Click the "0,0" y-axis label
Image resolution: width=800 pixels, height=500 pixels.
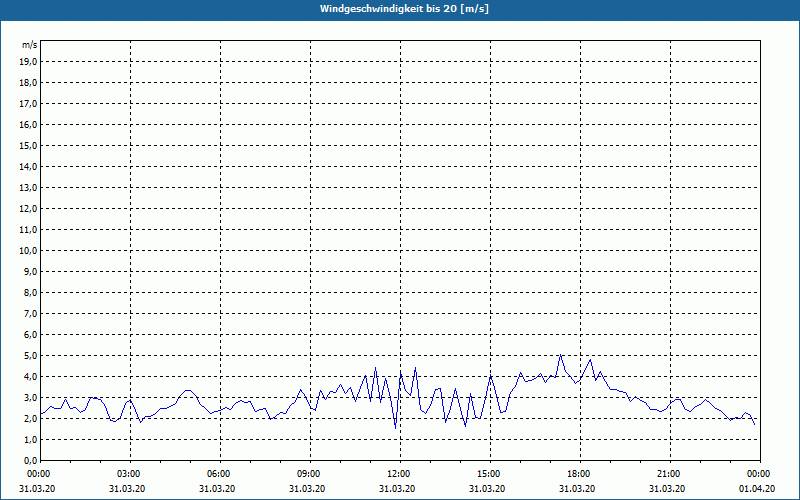31,460
